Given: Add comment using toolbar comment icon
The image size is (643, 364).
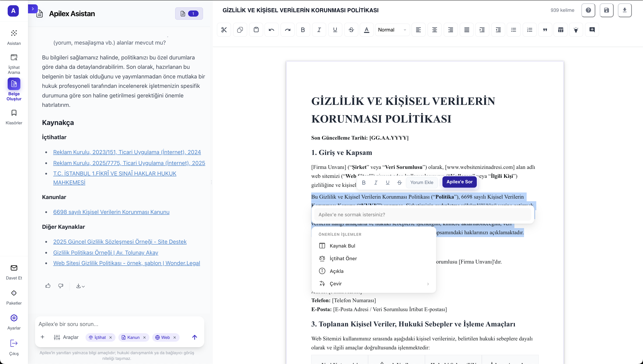Looking at the screenshot, I should (592, 30).
